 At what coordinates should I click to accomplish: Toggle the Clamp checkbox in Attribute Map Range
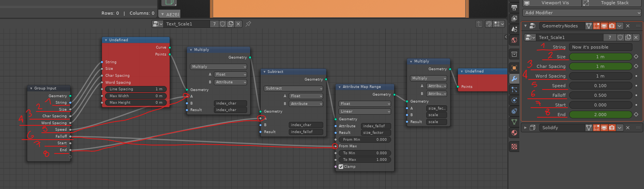[x=341, y=167]
